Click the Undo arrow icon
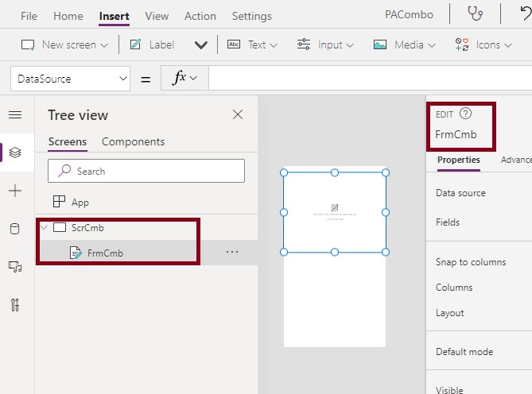Viewport: 532px width, 394px height. pos(526,14)
